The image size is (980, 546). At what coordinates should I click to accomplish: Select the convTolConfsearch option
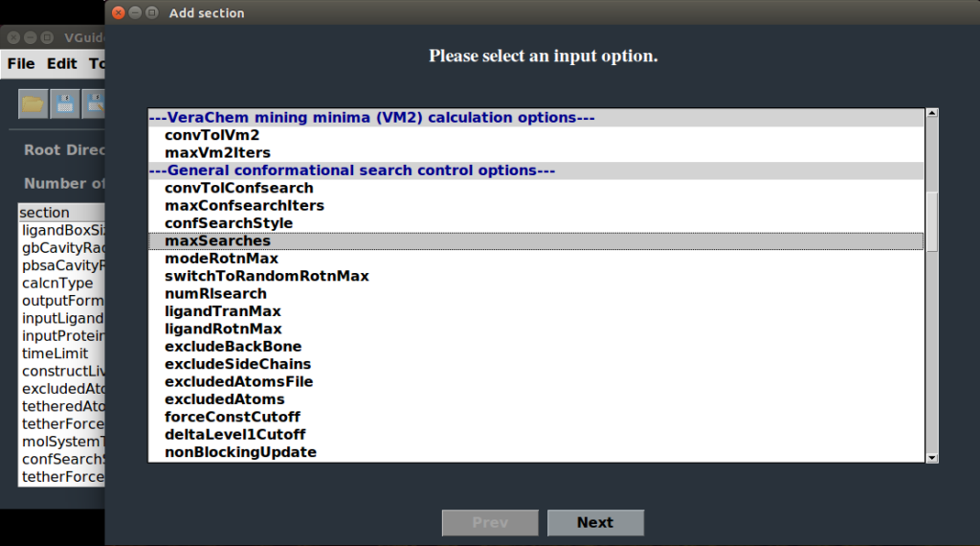[x=536, y=188]
